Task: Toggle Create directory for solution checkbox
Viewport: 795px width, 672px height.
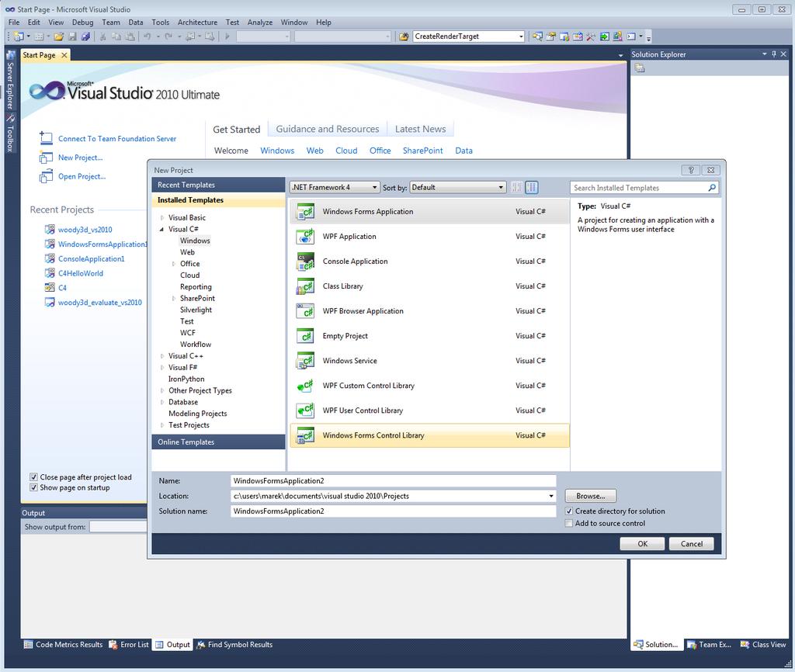Action: click(x=569, y=511)
